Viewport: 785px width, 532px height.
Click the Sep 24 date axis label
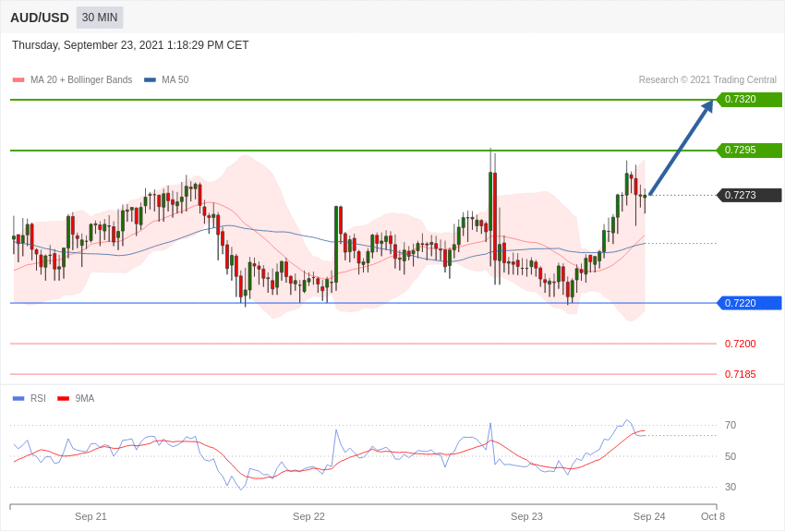[x=649, y=516]
